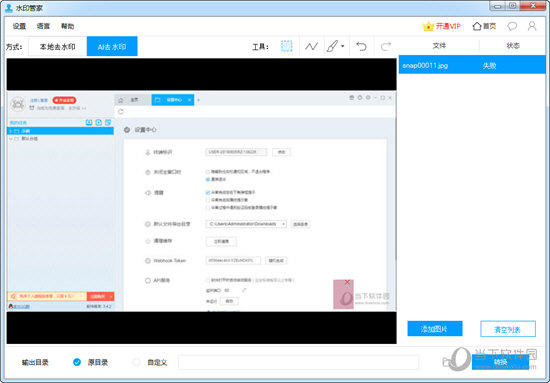
Task: Select the polyline selection tool
Action: tap(311, 46)
